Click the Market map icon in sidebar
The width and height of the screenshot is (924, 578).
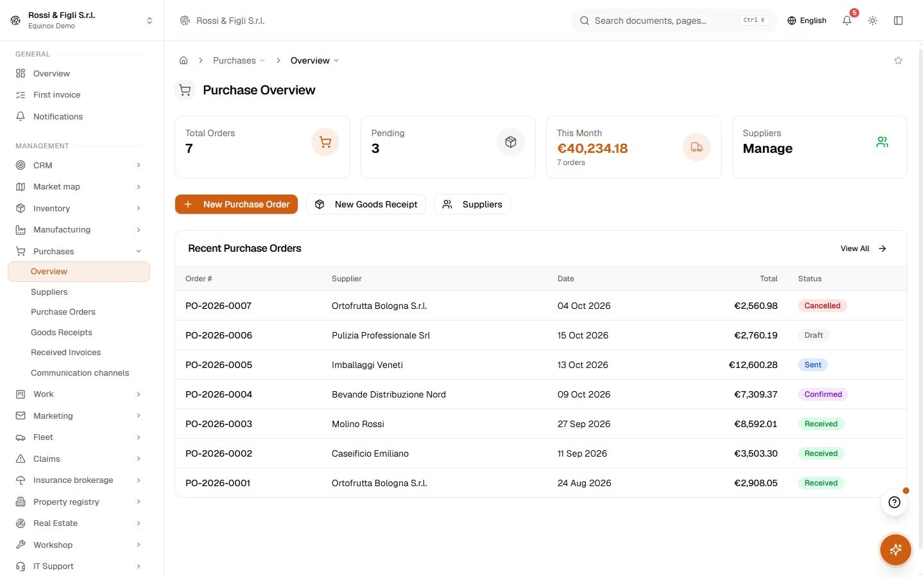pos(21,187)
